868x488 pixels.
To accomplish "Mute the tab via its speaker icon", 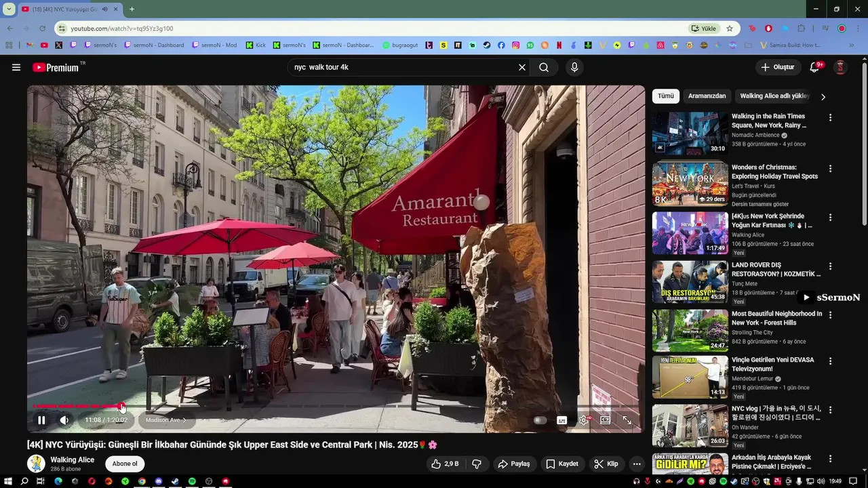I will pos(104,9).
